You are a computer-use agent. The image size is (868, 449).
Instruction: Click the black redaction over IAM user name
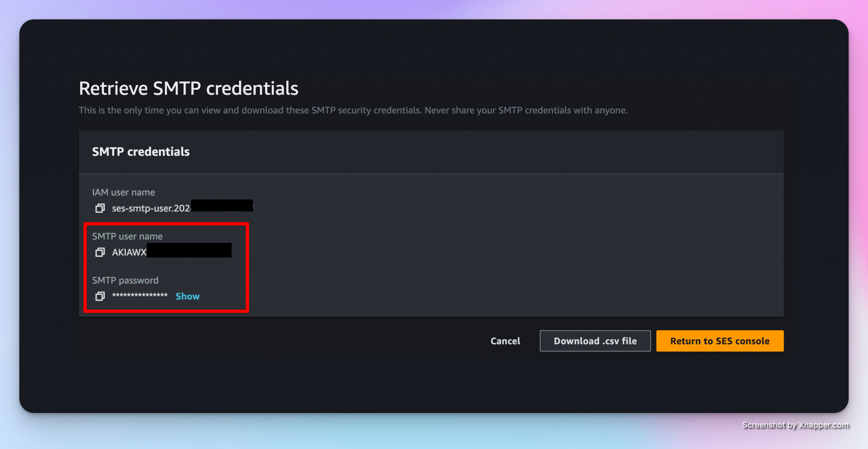pos(222,205)
